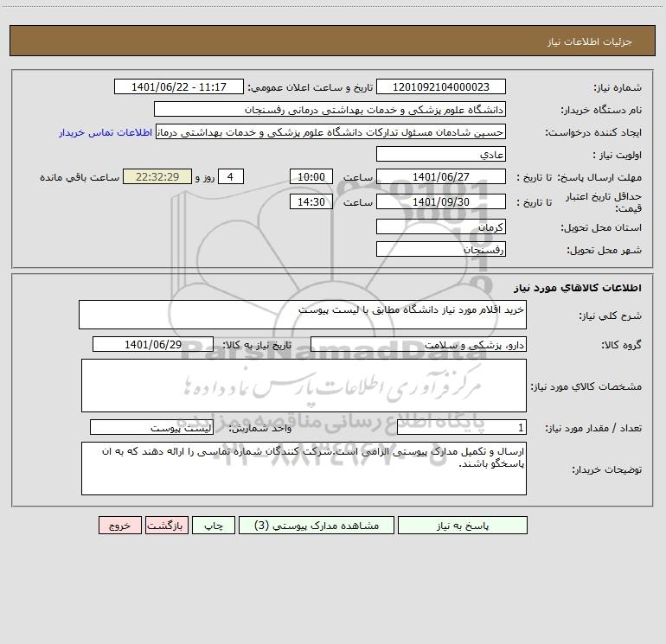Viewport: 666px width, 644px height.
Task: Open مشاهده مدارک پیوستی (3) button
Action: click(x=317, y=526)
